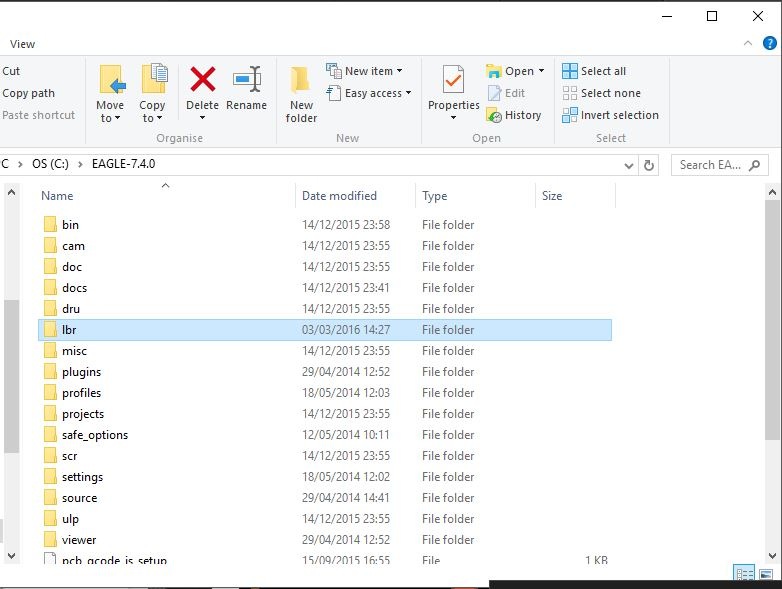Click the Open ribbon button
The width and height of the screenshot is (782, 589).
tap(515, 71)
